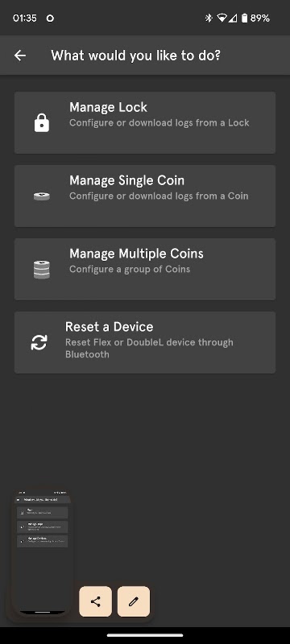The image size is (290, 644).
Task: Tap the back arrow icon
Action: tap(19, 56)
